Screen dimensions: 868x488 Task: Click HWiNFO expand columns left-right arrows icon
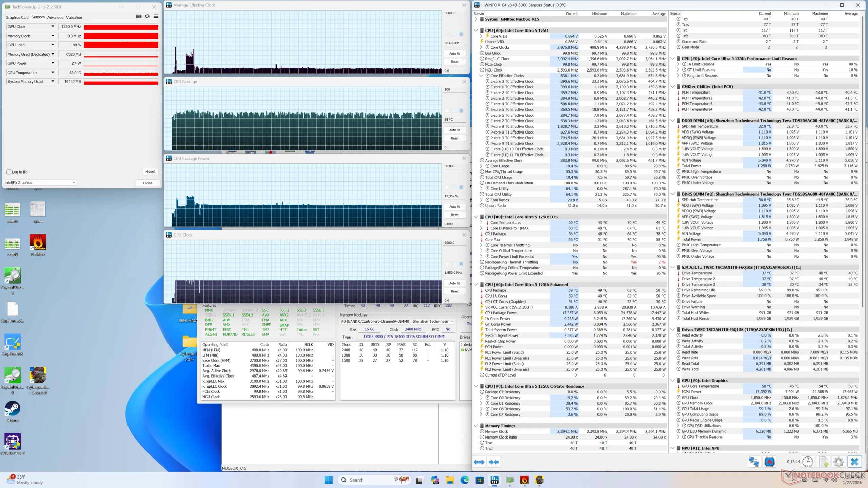tap(479, 462)
